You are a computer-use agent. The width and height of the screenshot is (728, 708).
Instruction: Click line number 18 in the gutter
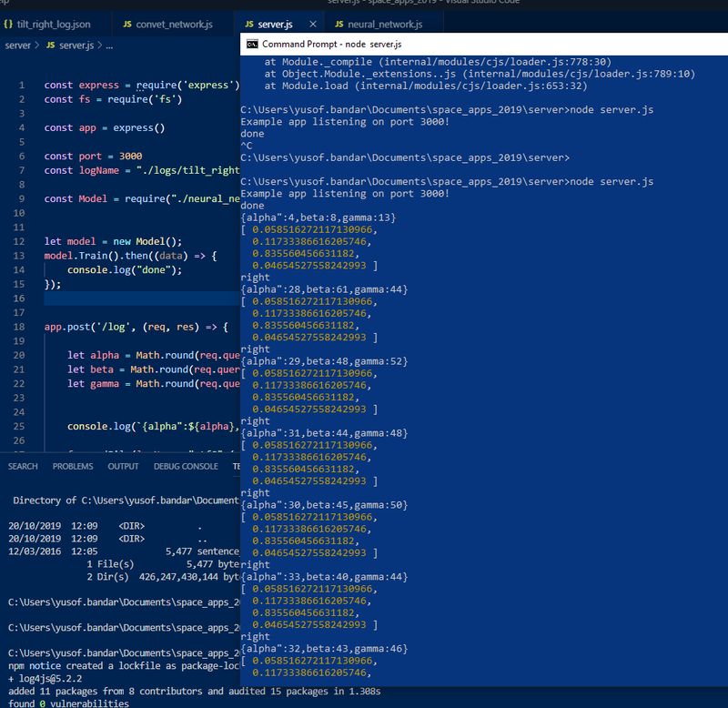click(x=19, y=326)
